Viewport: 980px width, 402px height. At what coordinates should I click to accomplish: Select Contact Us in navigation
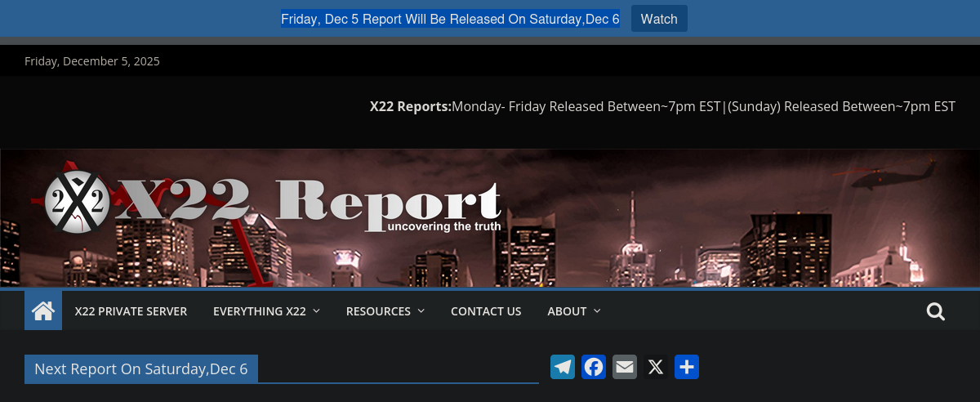point(486,311)
